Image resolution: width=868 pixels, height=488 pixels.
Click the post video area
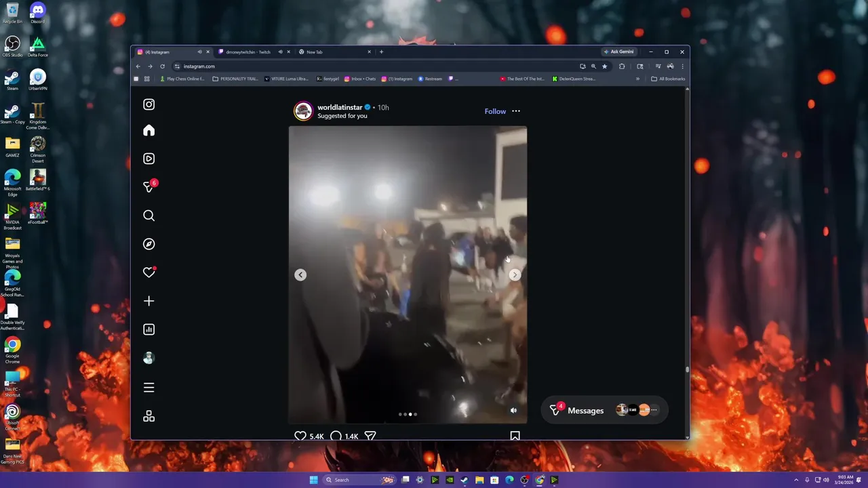[x=408, y=274]
